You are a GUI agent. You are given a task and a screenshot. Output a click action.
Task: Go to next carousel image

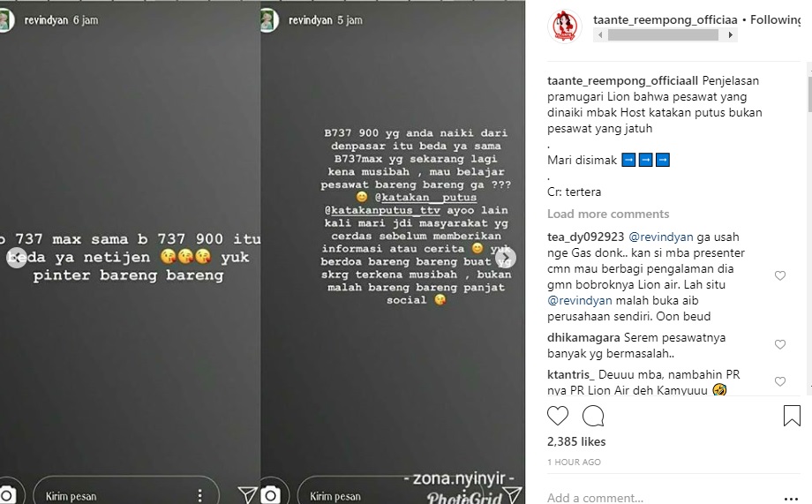click(x=506, y=258)
